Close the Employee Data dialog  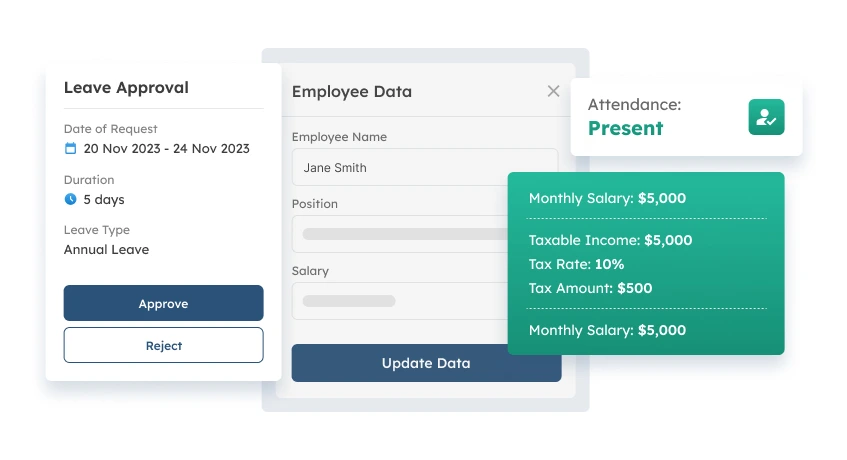[x=553, y=91]
